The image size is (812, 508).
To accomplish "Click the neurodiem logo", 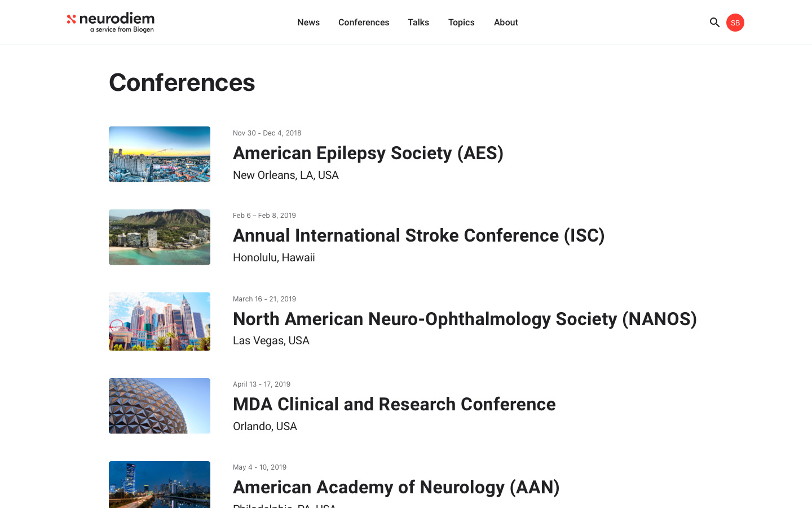I will [111, 19].
